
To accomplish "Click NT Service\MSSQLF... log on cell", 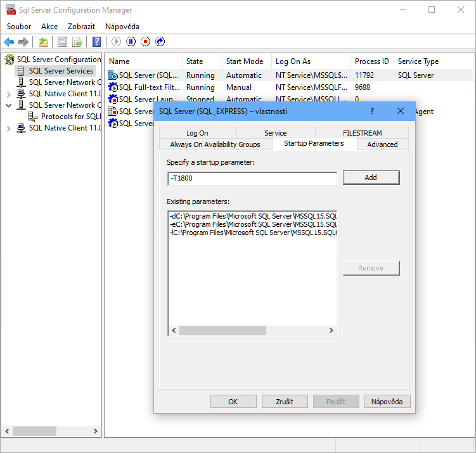I will [x=311, y=87].
